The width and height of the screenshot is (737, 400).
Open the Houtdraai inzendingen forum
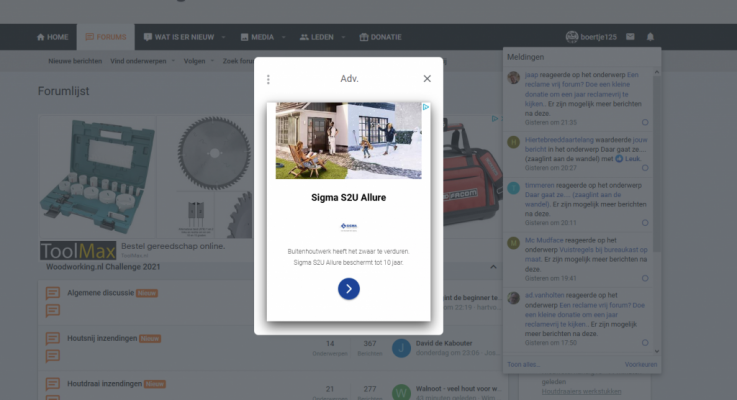point(104,384)
